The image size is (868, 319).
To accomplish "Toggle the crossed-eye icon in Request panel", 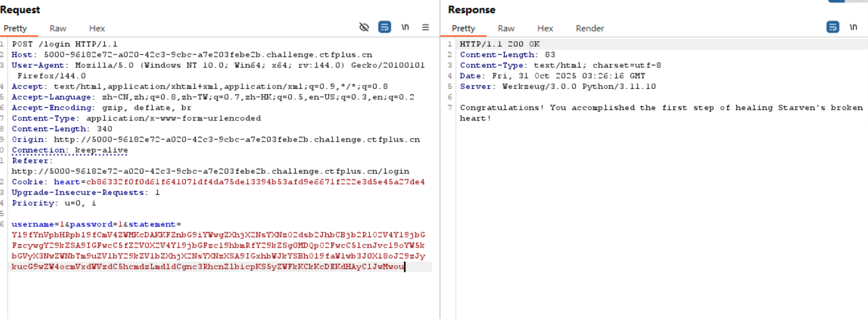I will (364, 27).
